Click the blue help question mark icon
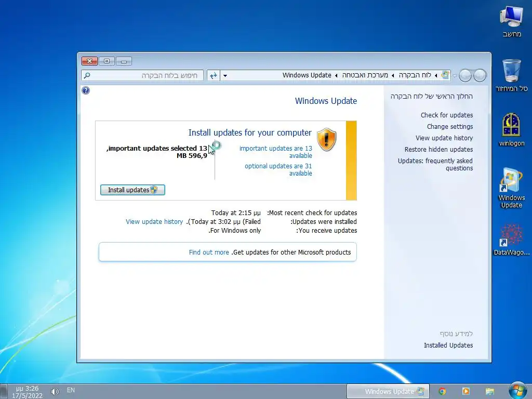 86,90
